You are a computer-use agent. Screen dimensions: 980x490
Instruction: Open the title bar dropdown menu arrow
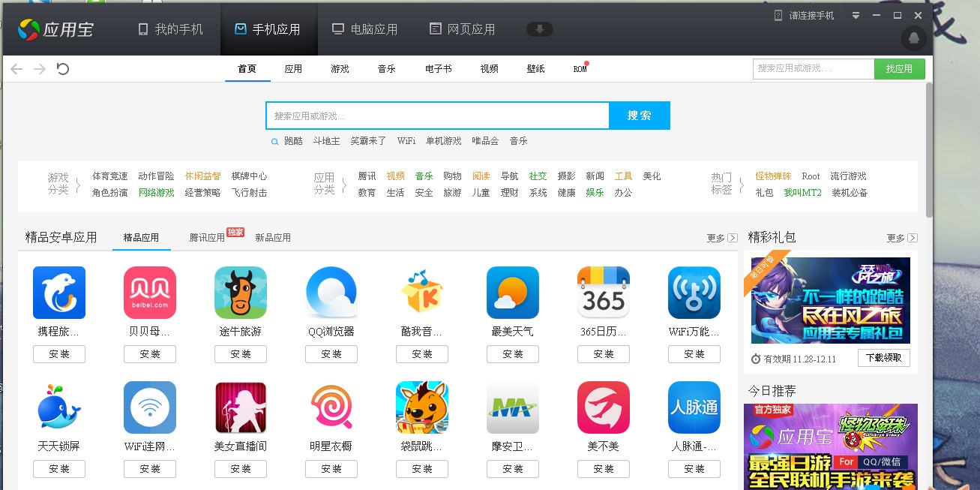tap(856, 16)
